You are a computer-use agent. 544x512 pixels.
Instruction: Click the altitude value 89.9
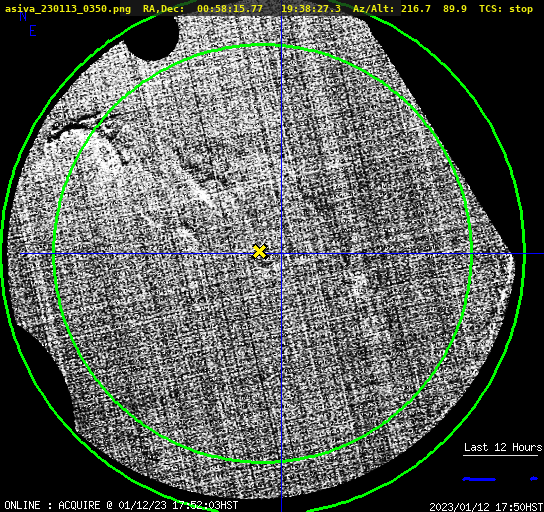(455, 9)
